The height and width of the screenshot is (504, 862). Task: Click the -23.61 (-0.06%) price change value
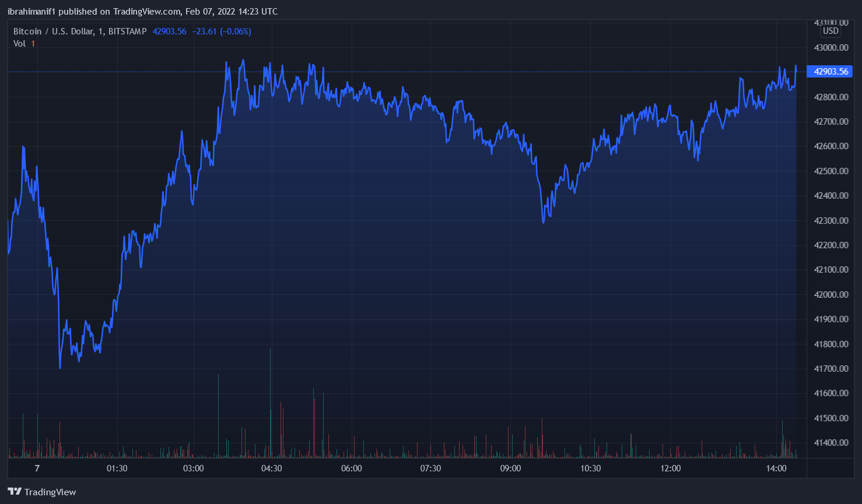222,31
